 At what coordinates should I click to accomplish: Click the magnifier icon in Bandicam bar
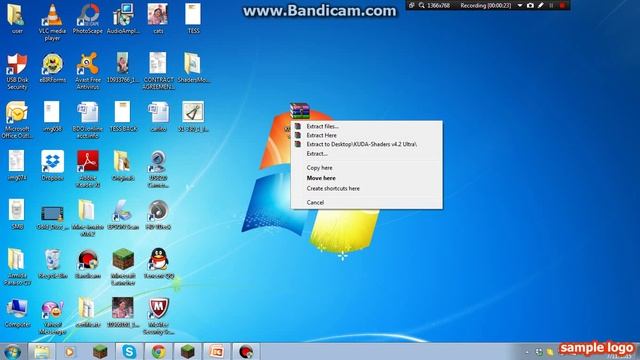pos(422,6)
